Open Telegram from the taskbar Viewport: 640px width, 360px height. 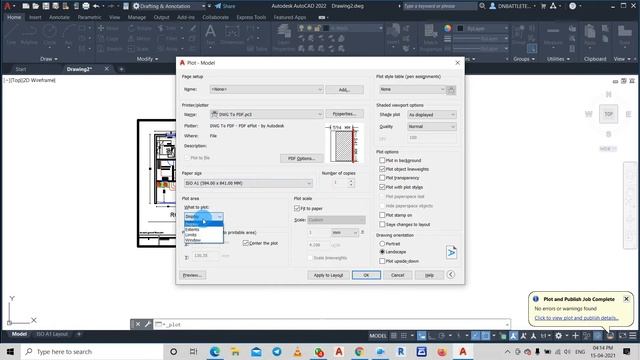click(277, 351)
